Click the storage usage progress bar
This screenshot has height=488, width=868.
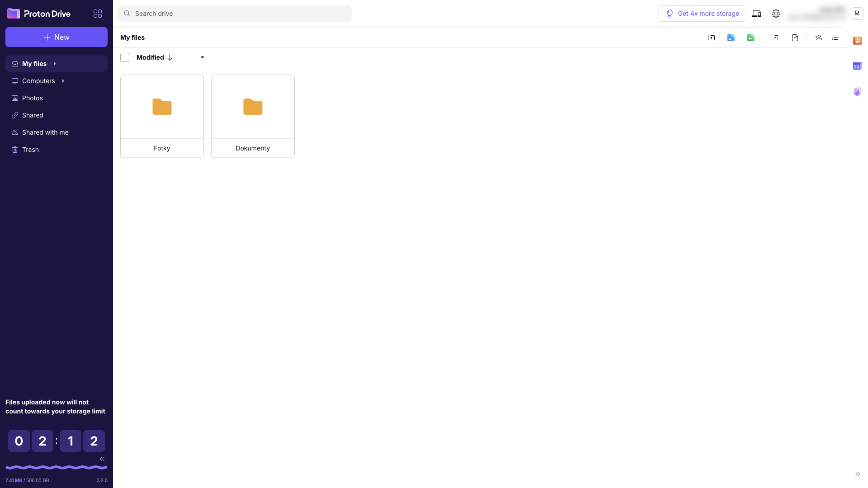(57, 467)
